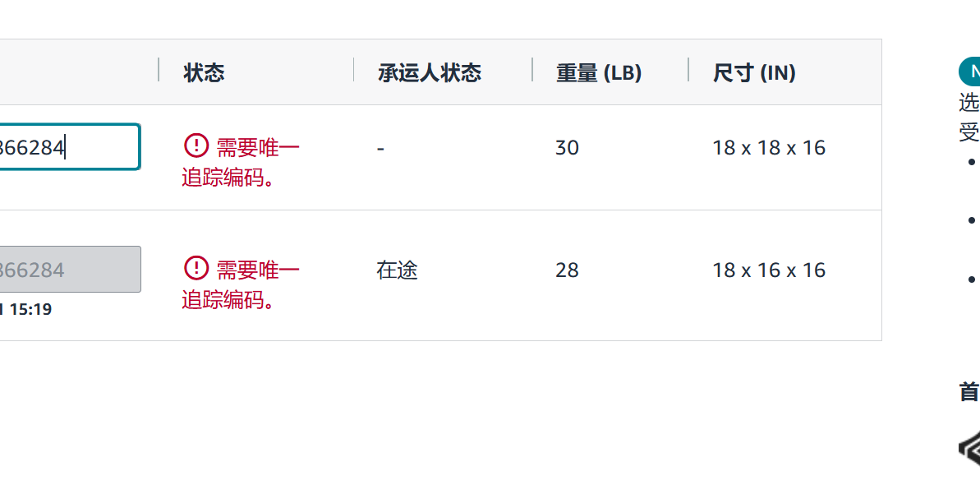Click the 18 x 18 x 16 dimensions cell

coord(768,148)
